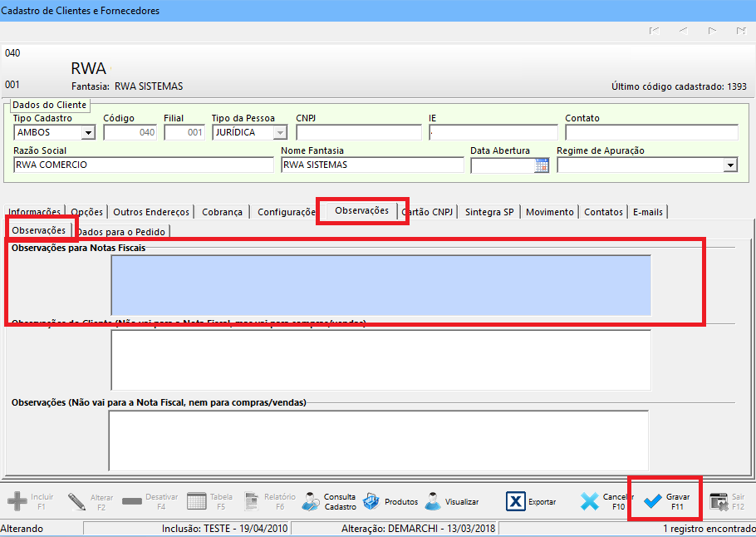Viewport: 756px width, 537px height.
Task: Open the Data Abertura calendar picker
Action: [542, 165]
